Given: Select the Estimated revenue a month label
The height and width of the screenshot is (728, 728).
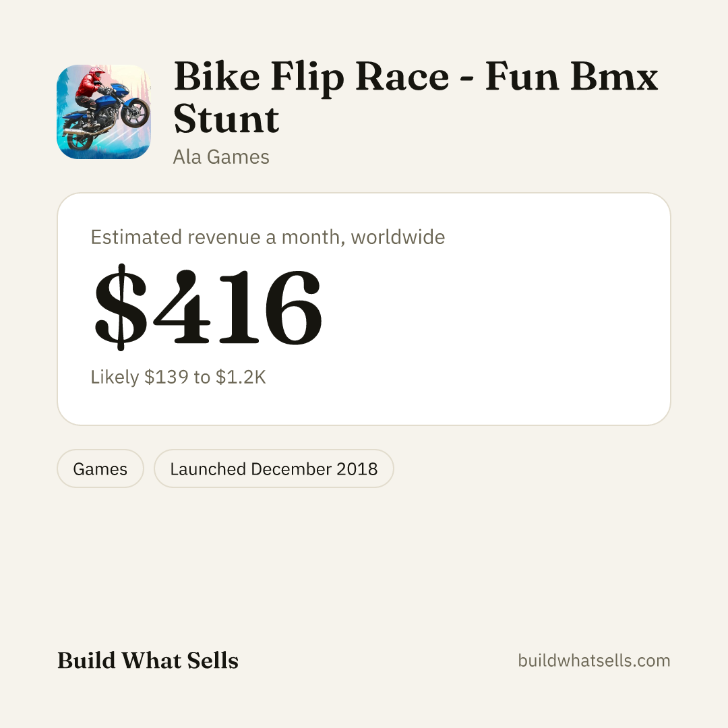Looking at the screenshot, I should [268, 237].
